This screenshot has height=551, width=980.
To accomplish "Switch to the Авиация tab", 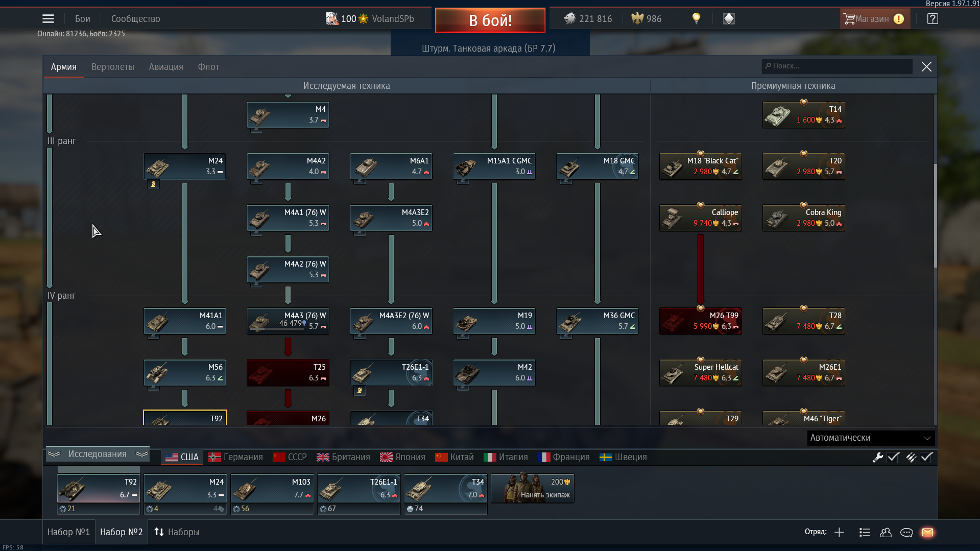I will (166, 67).
